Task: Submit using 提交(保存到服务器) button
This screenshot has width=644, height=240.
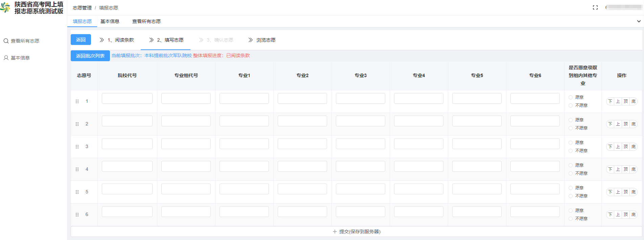Action: 356,232
